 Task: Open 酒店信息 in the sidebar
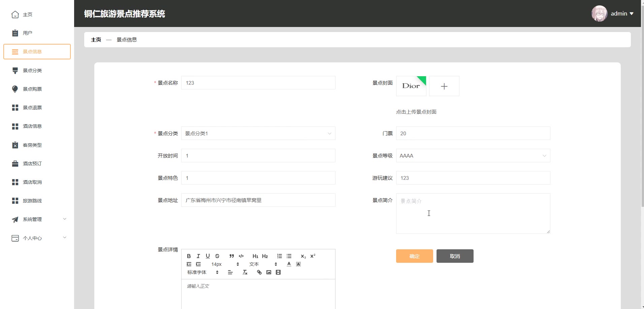32,126
